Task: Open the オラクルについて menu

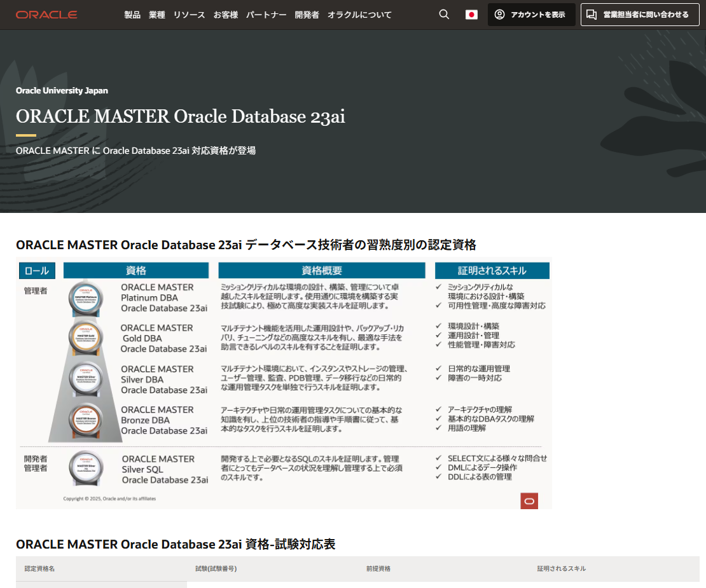Action: 359,15
